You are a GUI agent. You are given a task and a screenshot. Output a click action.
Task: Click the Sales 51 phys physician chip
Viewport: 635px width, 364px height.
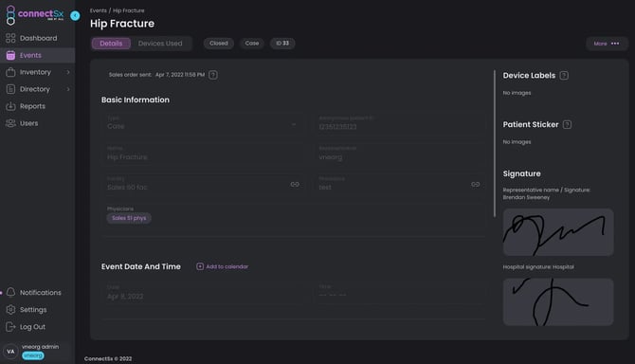[x=129, y=218]
